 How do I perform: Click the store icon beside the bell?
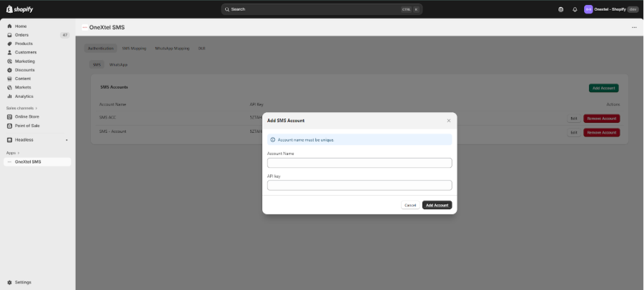point(561,9)
